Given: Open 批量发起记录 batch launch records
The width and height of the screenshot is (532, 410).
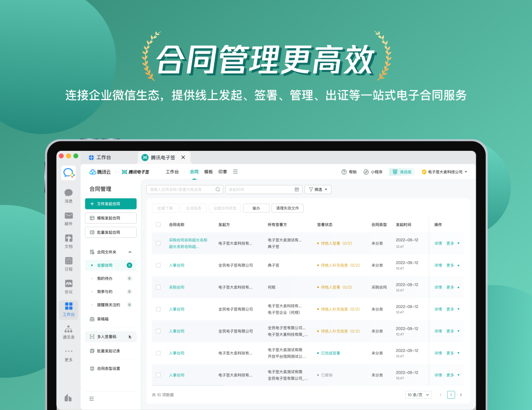Looking at the screenshot, I should (105, 351).
